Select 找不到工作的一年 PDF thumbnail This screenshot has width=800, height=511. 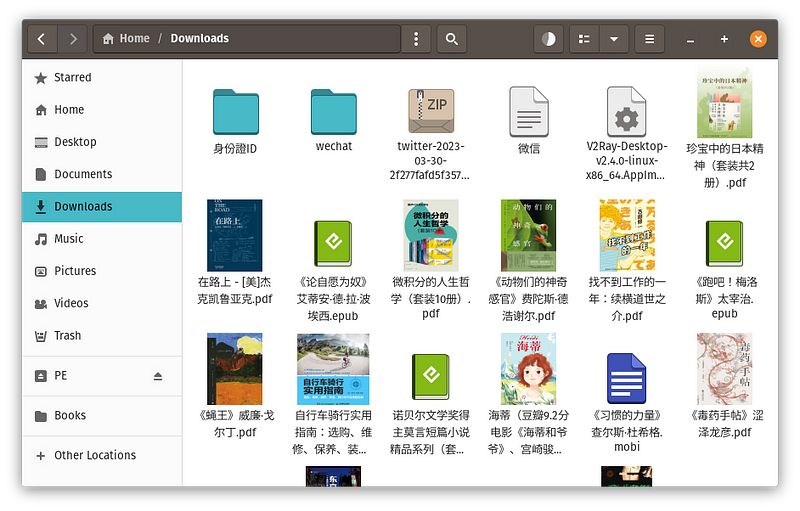click(627, 235)
